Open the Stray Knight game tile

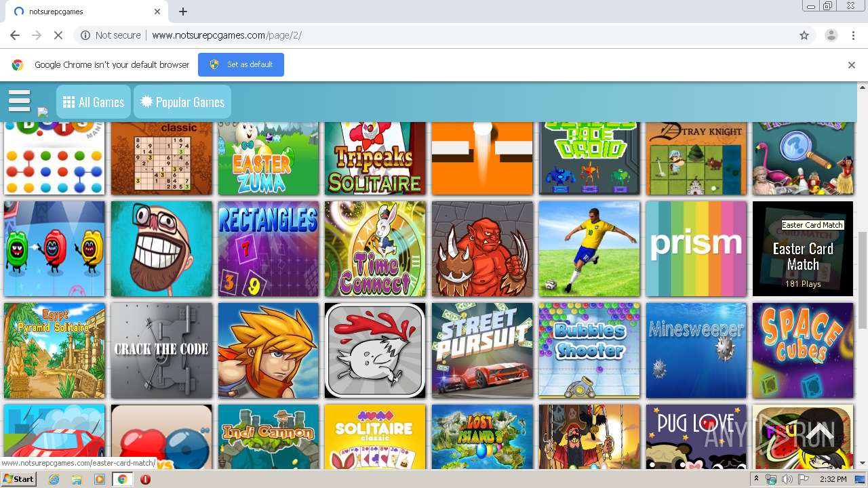tap(696, 158)
